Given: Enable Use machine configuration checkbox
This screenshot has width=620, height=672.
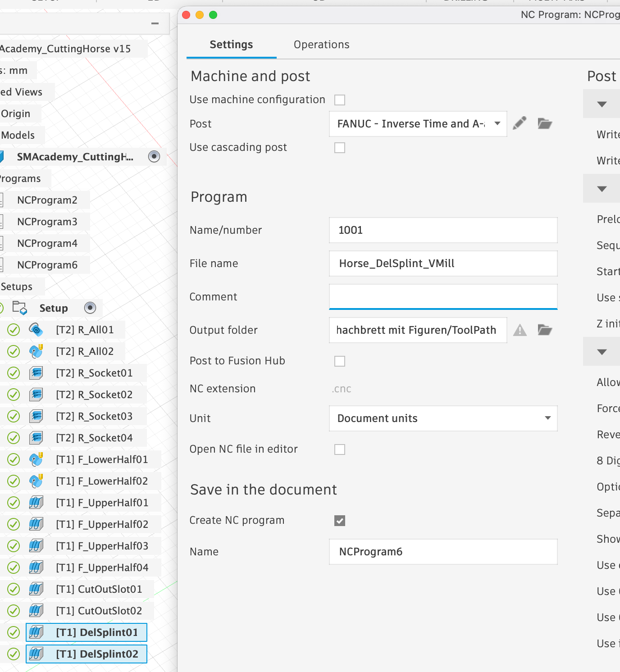Looking at the screenshot, I should (x=340, y=100).
